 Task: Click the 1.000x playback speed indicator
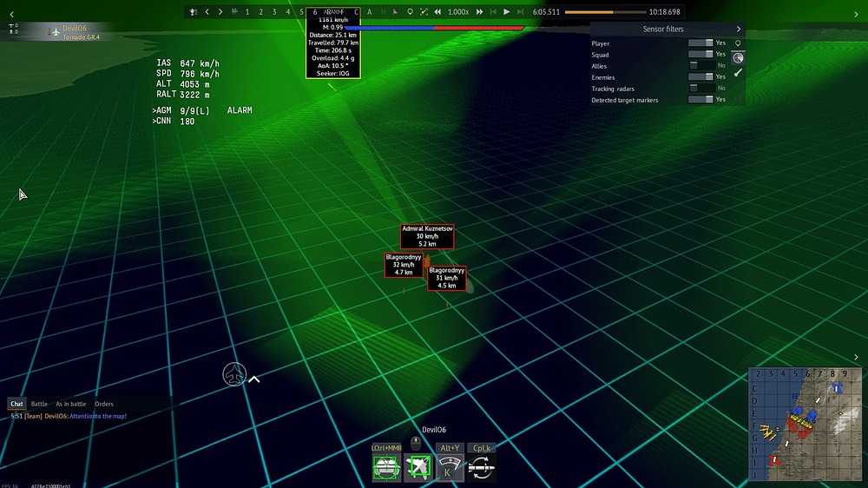click(458, 11)
